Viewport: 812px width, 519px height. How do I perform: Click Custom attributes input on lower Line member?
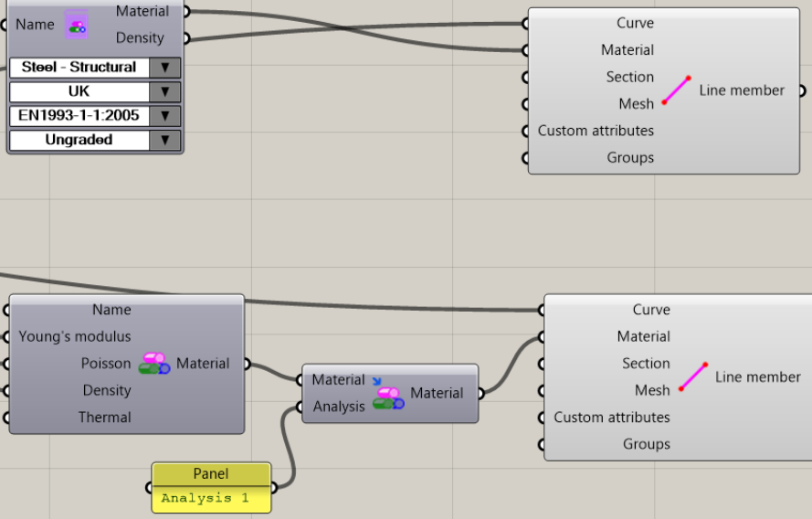click(543, 418)
